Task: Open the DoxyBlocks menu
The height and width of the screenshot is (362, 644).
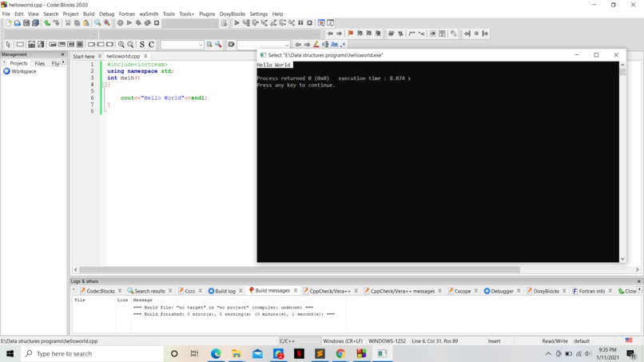Action: (232, 14)
